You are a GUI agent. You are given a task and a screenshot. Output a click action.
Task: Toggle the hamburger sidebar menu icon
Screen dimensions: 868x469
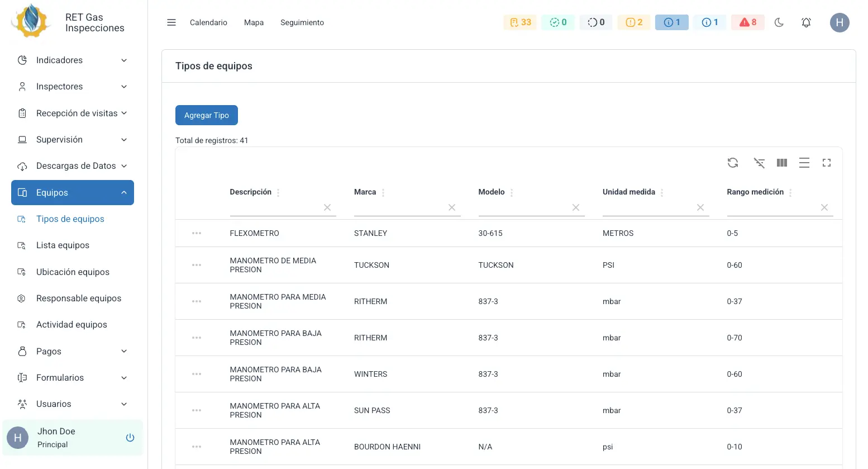pyautogui.click(x=171, y=22)
